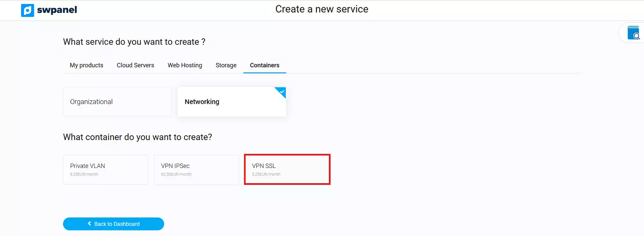Open the Cloud Servers tab
This screenshot has height=236, width=644.
click(x=135, y=65)
